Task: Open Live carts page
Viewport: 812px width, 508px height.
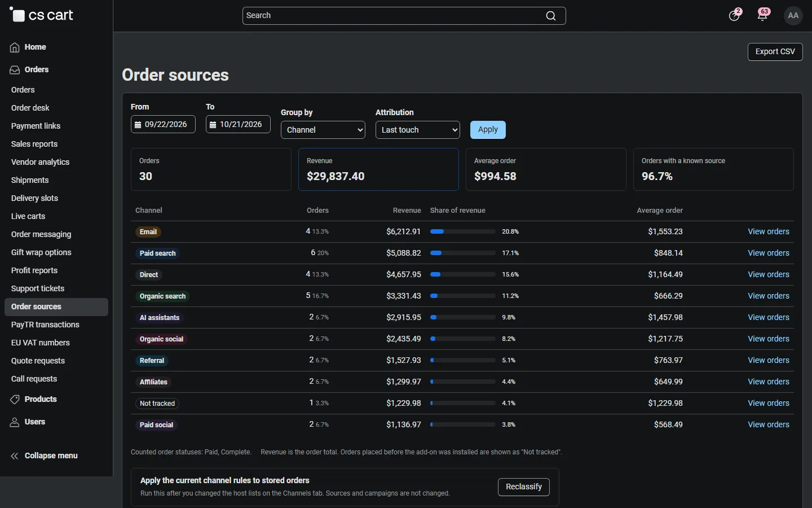Action: pyautogui.click(x=28, y=216)
